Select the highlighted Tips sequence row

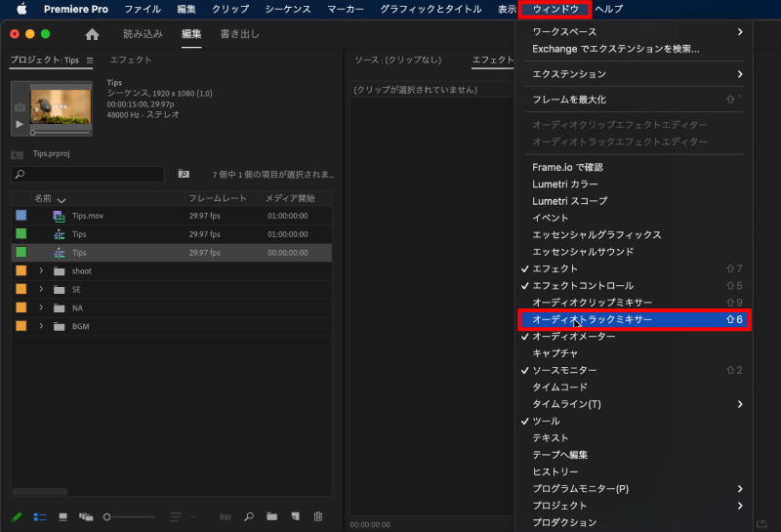point(172,253)
